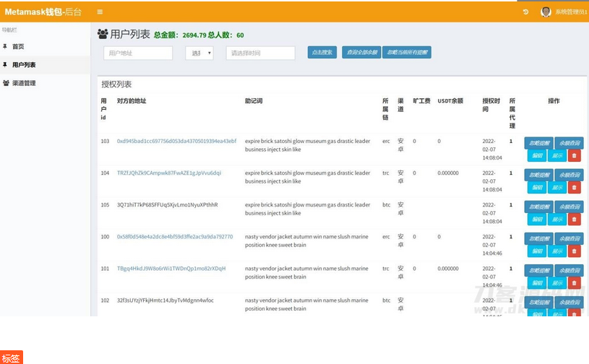
Task: Toggle the sidebar with the hamburger icon
Action: [100, 12]
